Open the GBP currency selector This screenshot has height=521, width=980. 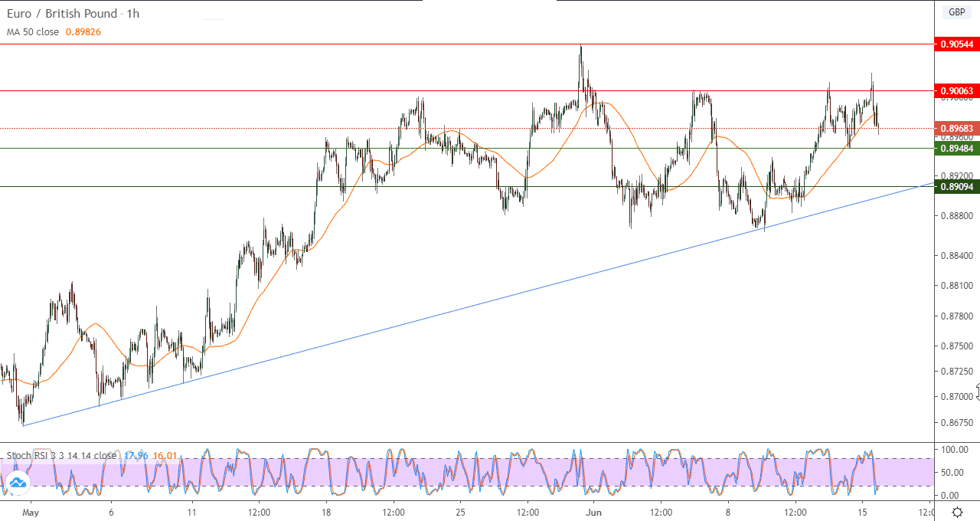tap(957, 12)
